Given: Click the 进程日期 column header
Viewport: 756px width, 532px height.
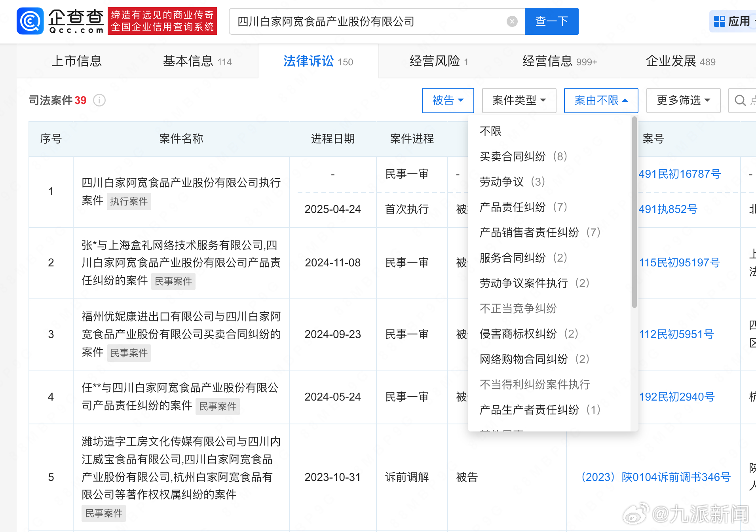Looking at the screenshot, I should (332, 139).
